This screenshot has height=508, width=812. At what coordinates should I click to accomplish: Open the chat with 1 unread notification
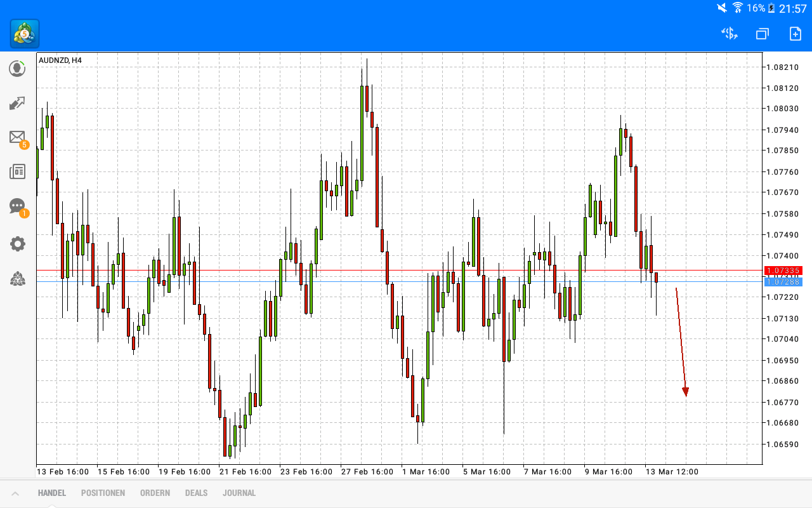coord(17,206)
